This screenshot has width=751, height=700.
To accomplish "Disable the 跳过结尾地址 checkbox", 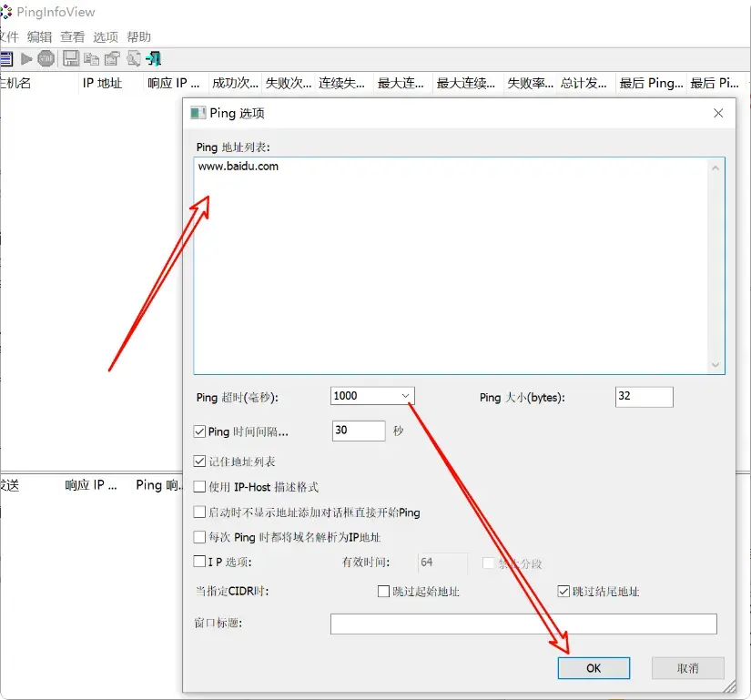I will pos(563,592).
